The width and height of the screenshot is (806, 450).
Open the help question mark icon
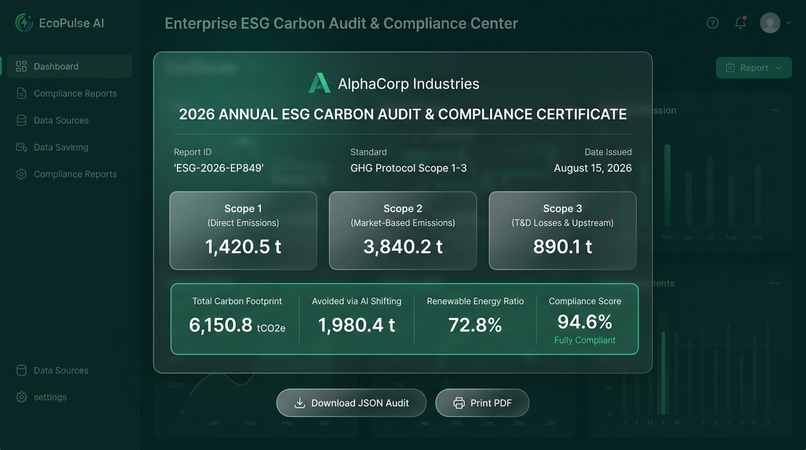point(712,23)
